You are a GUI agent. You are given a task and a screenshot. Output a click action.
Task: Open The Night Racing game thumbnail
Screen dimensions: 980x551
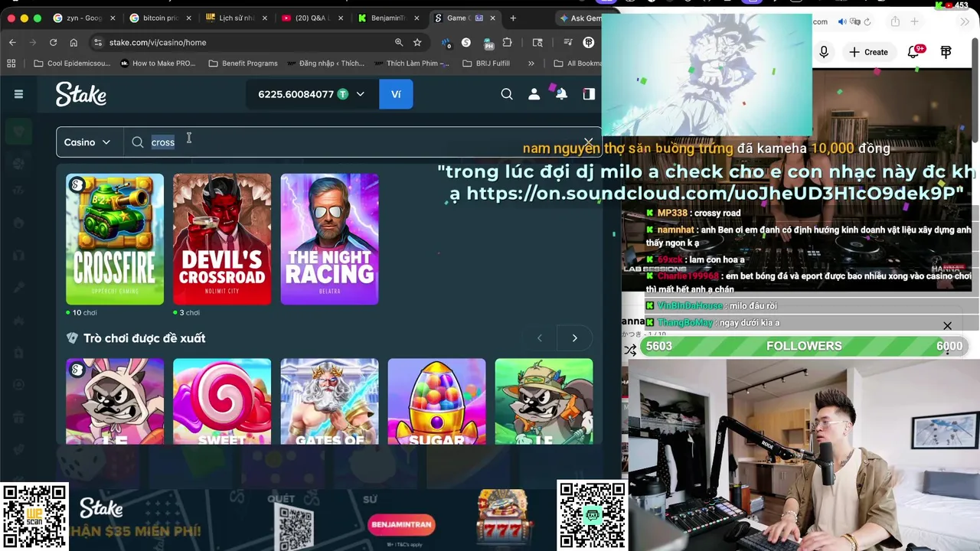pyautogui.click(x=329, y=239)
